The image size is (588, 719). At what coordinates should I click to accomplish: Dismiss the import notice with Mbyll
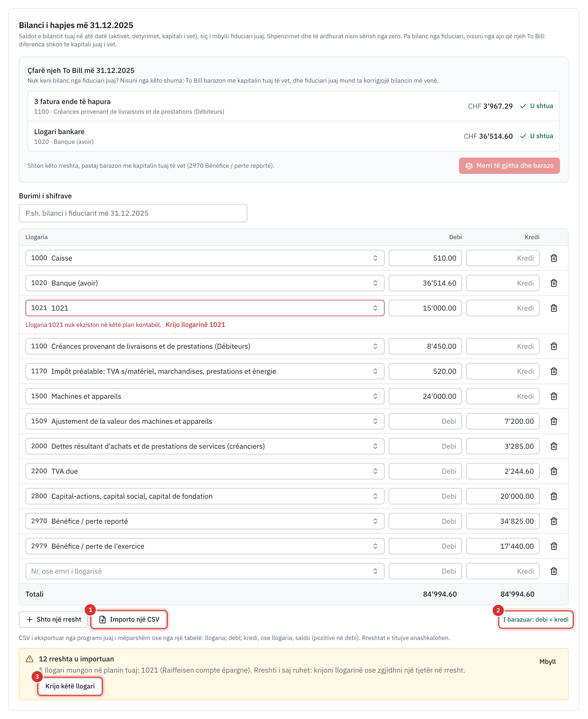pyautogui.click(x=547, y=662)
